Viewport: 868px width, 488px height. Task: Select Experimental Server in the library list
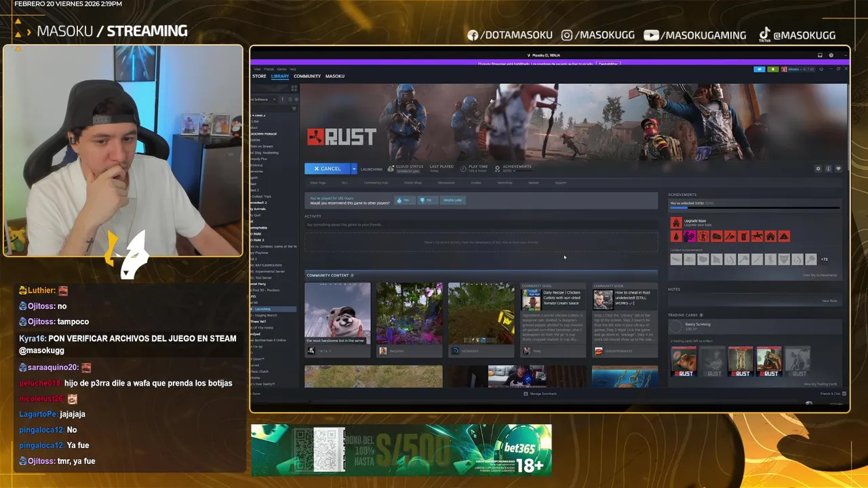(x=267, y=272)
